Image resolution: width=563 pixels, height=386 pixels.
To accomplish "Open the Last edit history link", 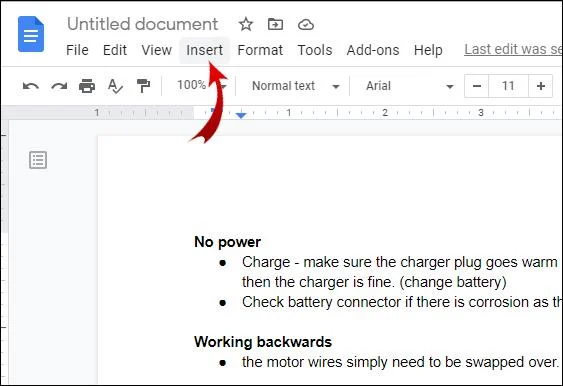I will pyautogui.click(x=513, y=50).
